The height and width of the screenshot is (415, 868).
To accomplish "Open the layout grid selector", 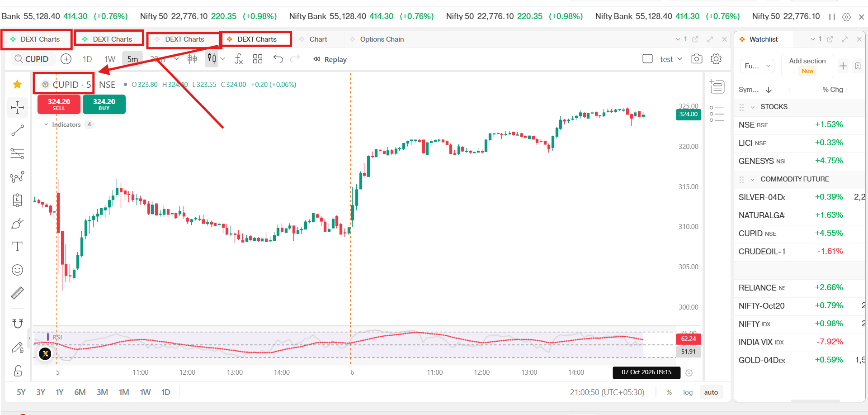I will point(258,59).
